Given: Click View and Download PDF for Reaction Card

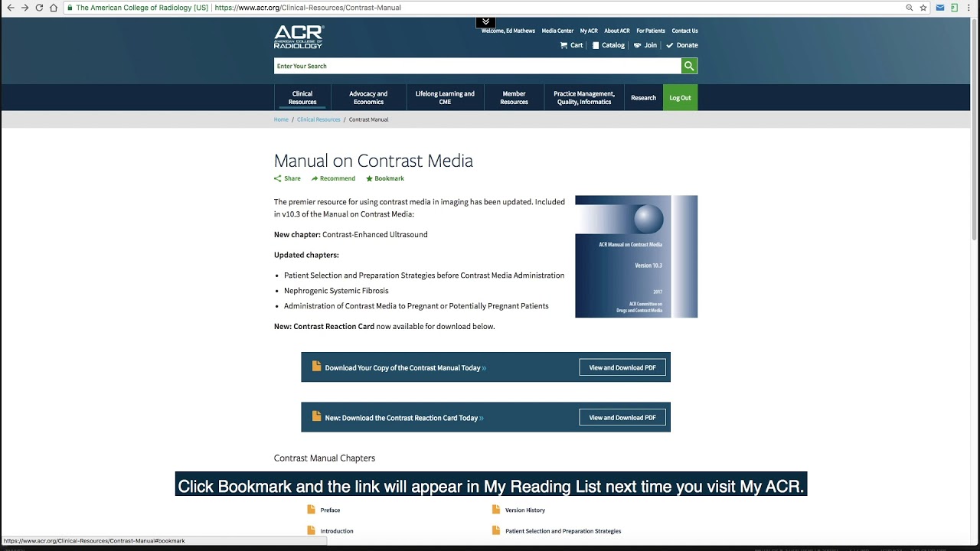Looking at the screenshot, I should click(622, 418).
